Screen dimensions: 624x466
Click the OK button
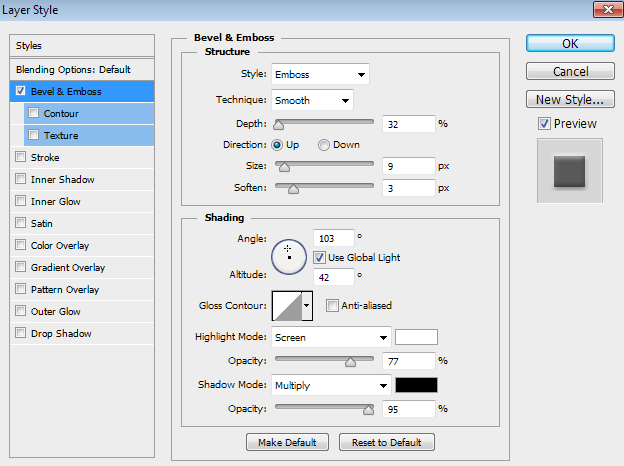pyautogui.click(x=570, y=43)
